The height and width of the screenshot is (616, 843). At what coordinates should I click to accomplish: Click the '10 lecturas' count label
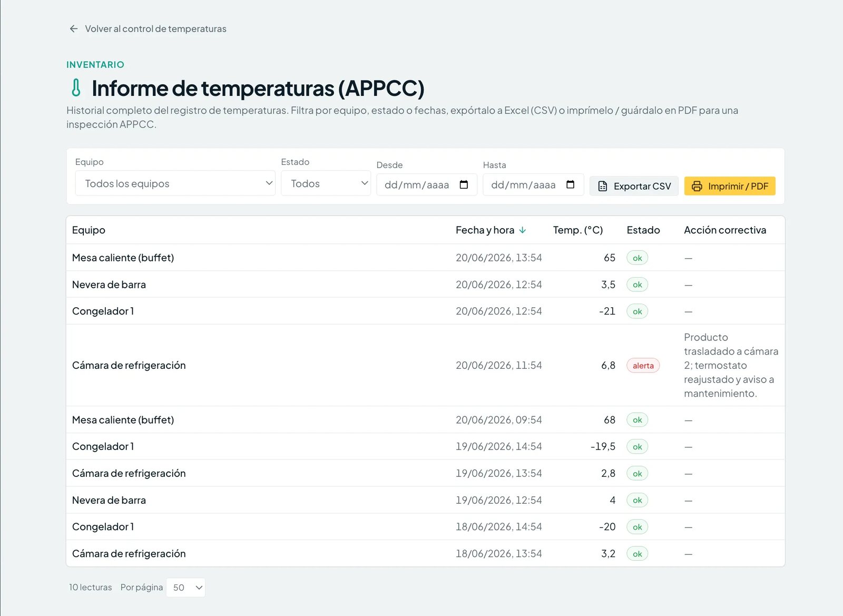click(90, 588)
